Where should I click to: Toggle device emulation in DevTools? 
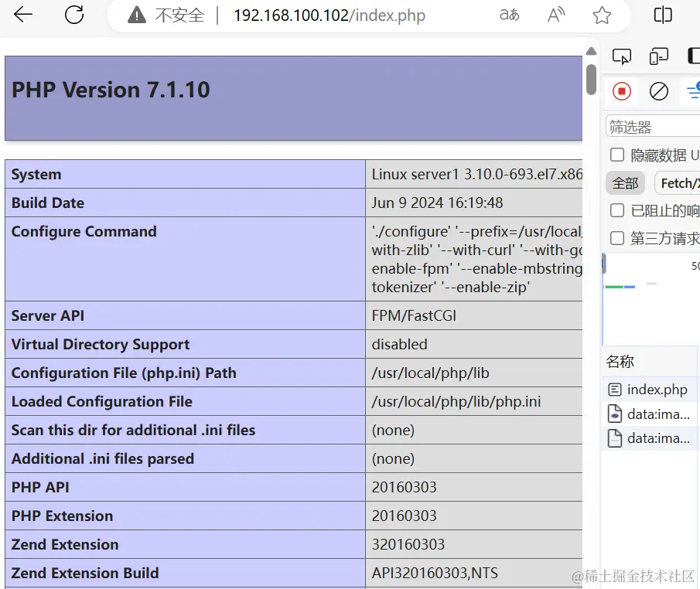pos(658,56)
